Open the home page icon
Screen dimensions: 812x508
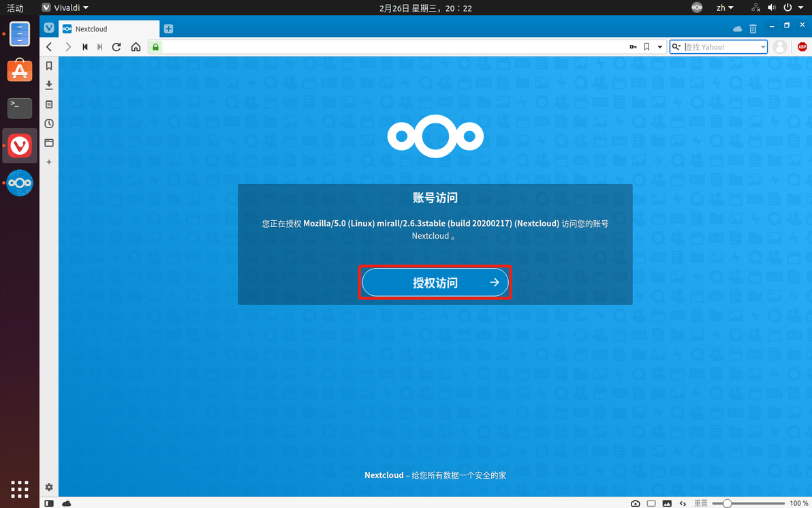click(x=136, y=46)
